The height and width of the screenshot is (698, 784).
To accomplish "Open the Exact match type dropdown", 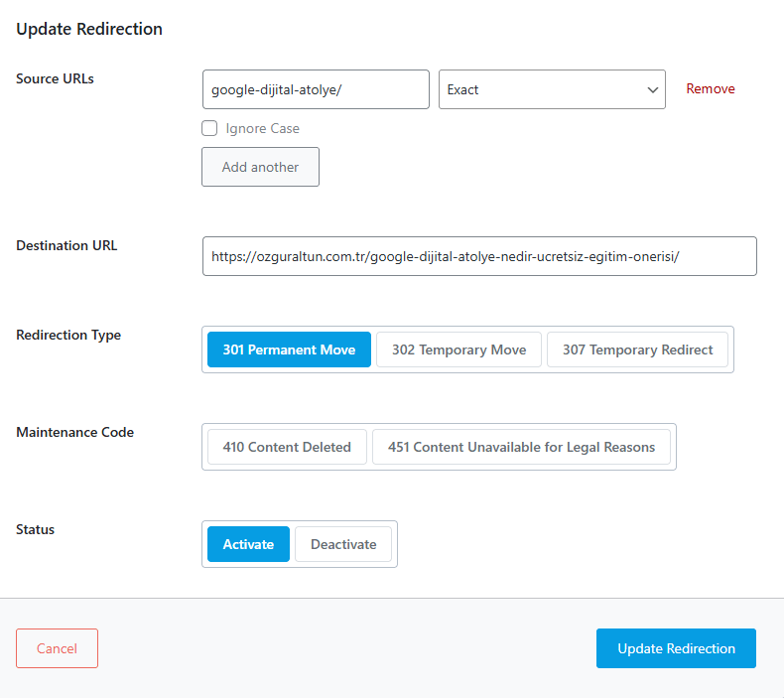I will (x=541, y=89).
